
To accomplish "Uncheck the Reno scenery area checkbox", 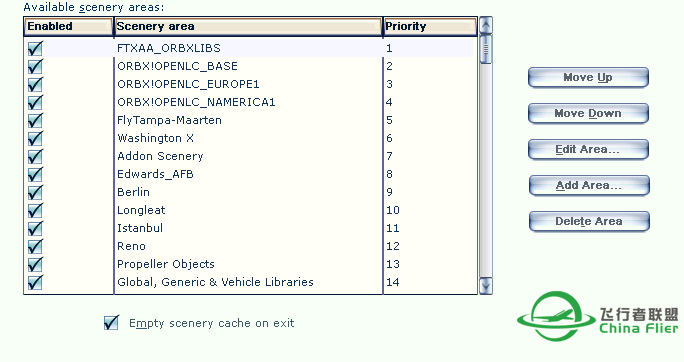I will pos(35,246).
